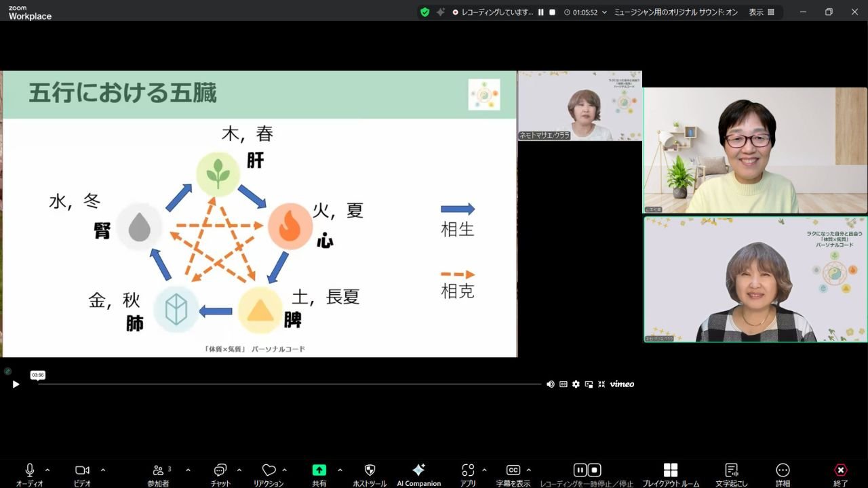Click the 終了 end meeting button
Image resolution: width=868 pixels, height=488 pixels.
point(841,470)
